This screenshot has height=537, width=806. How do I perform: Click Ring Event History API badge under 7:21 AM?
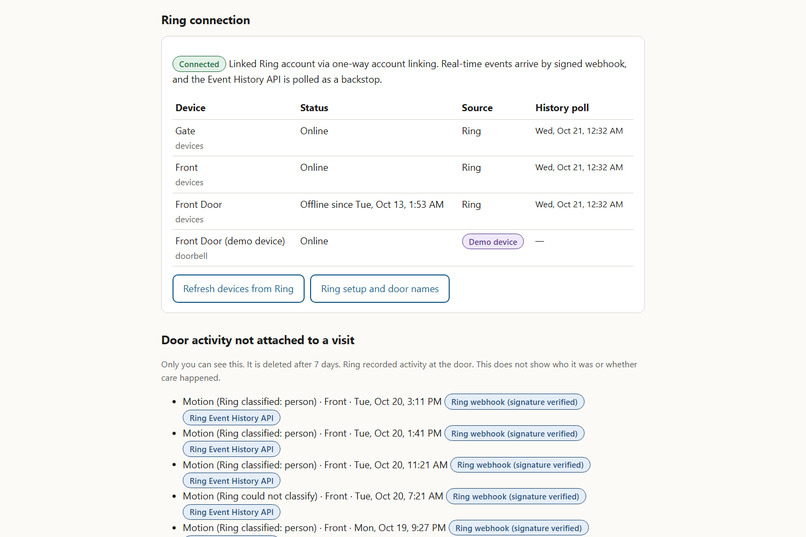(231, 512)
